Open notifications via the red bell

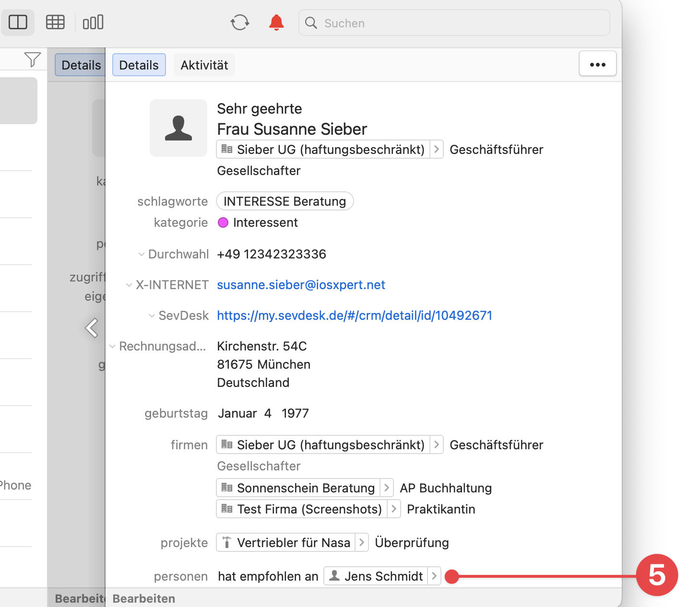click(x=276, y=23)
